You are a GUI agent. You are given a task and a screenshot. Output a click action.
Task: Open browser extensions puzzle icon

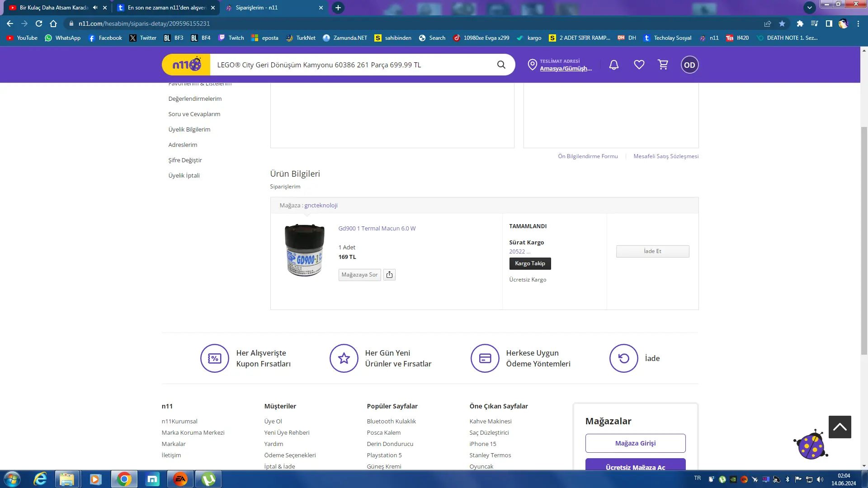(800, 23)
